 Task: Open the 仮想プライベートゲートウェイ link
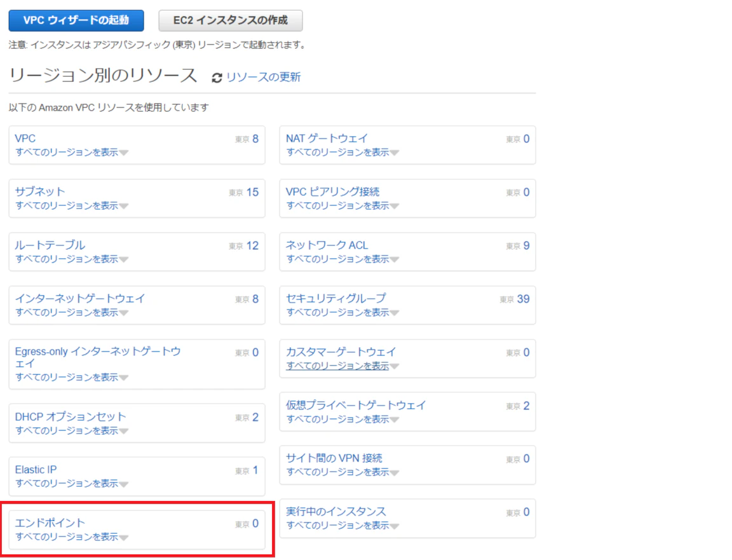[356, 406]
